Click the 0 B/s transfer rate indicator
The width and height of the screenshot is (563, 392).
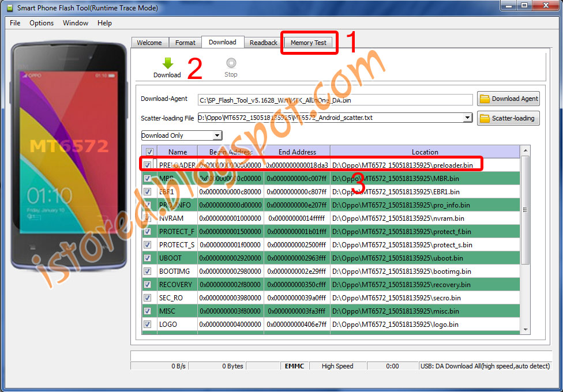coord(159,366)
